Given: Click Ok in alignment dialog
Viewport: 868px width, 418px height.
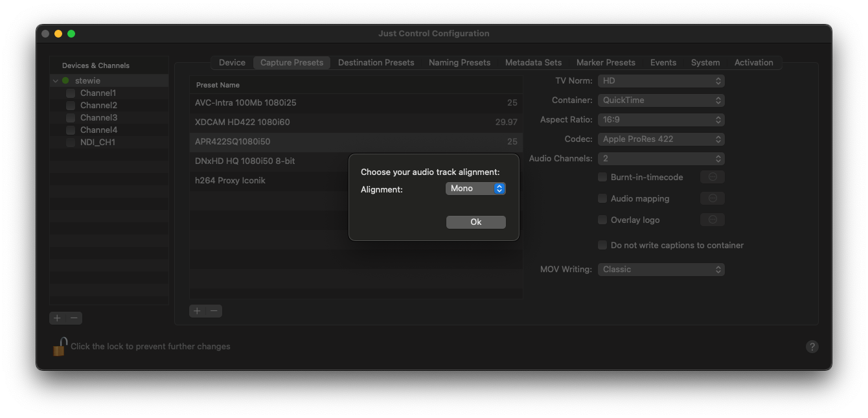Looking at the screenshot, I should [475, 222].
